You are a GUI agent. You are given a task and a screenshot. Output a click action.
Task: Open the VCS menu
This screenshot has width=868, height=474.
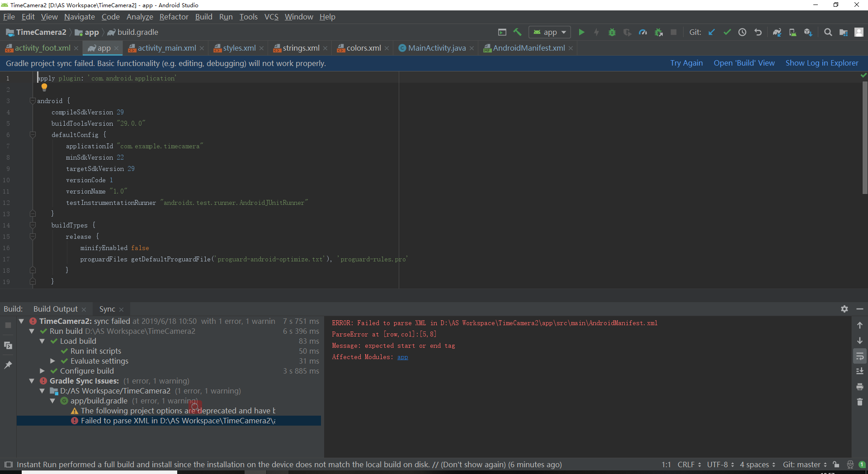click(x=271, y=17)
